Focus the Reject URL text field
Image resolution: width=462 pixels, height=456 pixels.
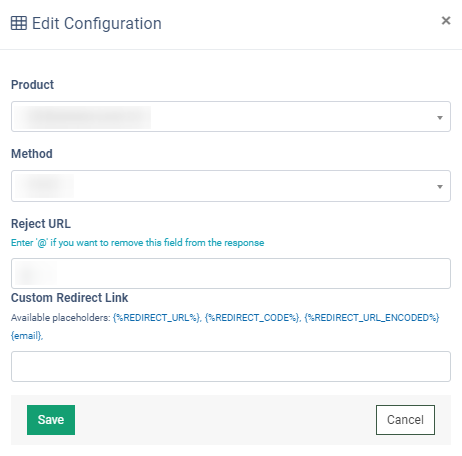(231, 273)
